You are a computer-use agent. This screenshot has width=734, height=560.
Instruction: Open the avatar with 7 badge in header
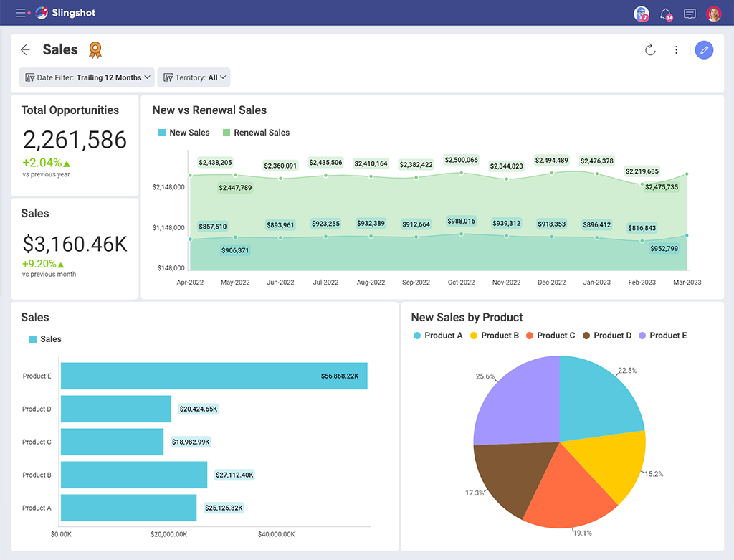tap(640, 14)
